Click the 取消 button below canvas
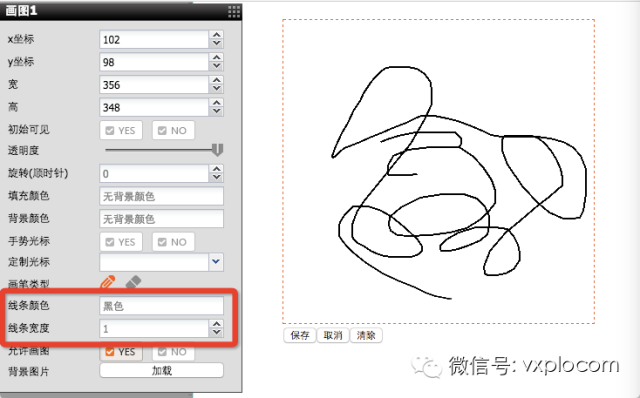The height and width of the screenshot is (398, 640). tap(333, 335)
